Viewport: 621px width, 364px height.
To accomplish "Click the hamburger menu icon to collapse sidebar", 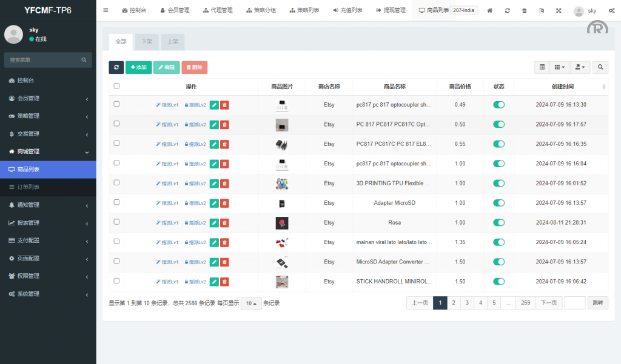I will 106,10.
